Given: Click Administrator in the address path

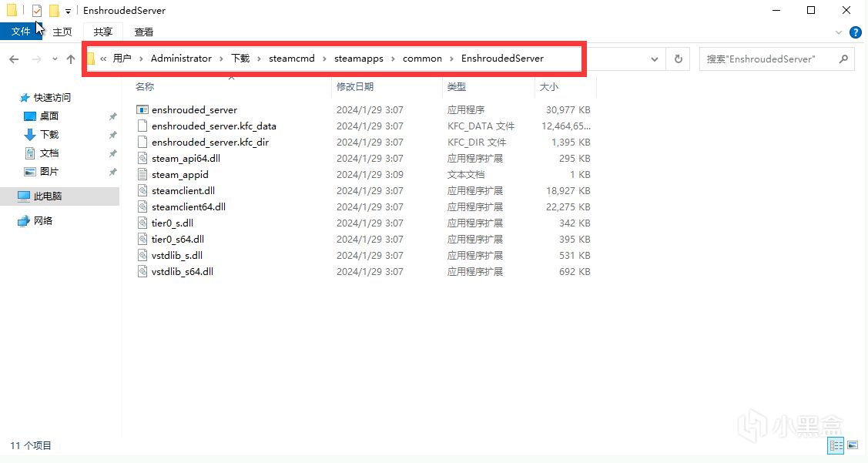Looking at the screenshot, I should (x=181, y=58).
